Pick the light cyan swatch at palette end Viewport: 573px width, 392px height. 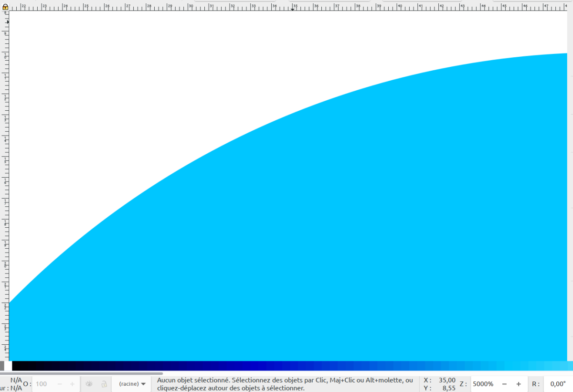(x=566, y=366)
